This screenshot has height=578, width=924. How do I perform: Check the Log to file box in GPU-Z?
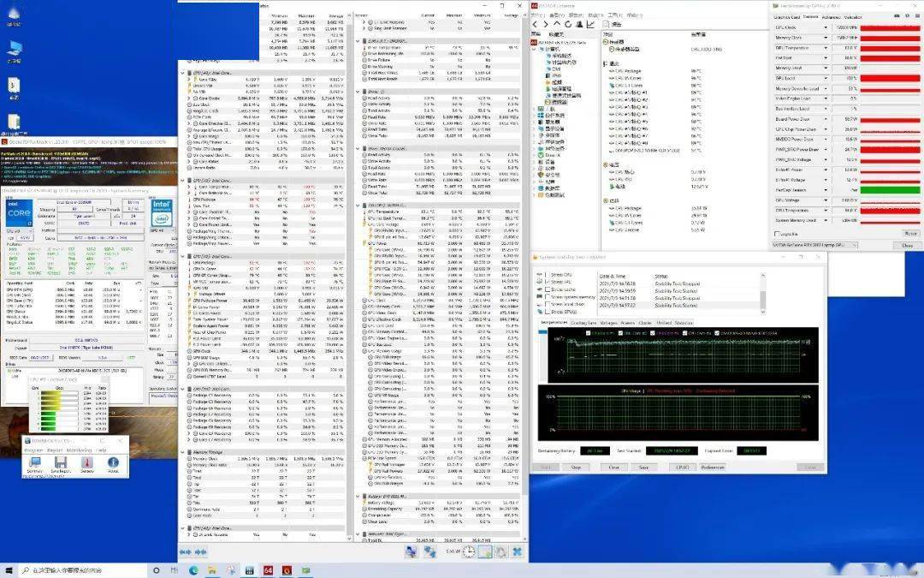(x=777, y=234)
